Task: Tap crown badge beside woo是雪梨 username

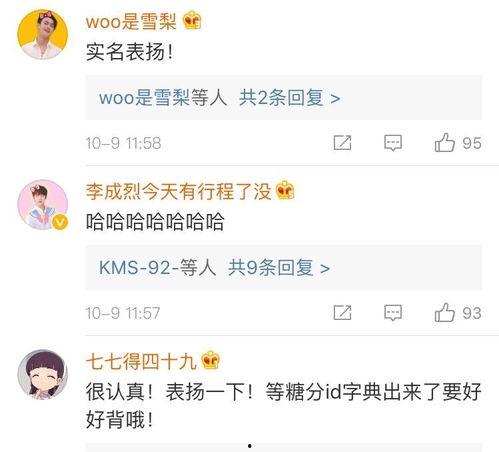Action: [x=192, y=20]
